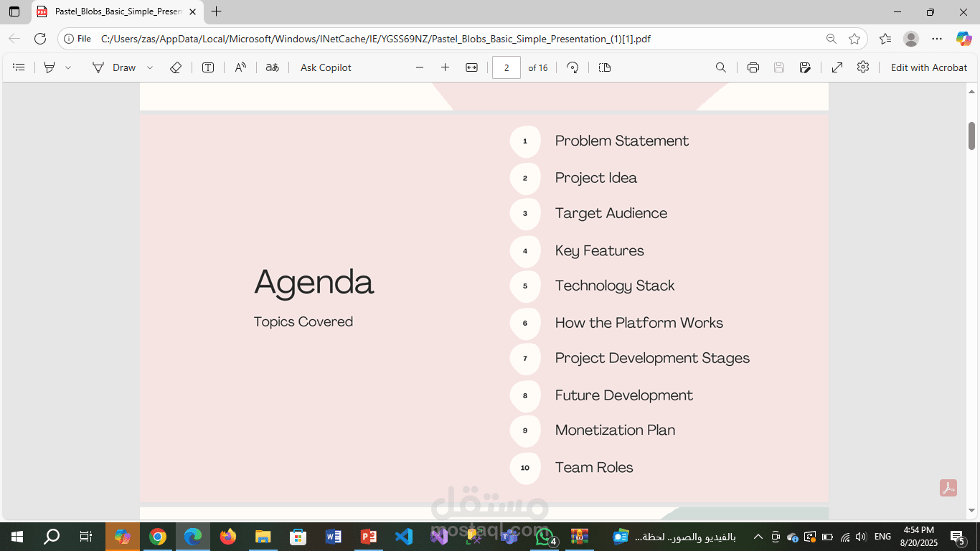Viewport: 980px width, 551px height.
Task: Toggle Fit to width view
Action: 471,67
